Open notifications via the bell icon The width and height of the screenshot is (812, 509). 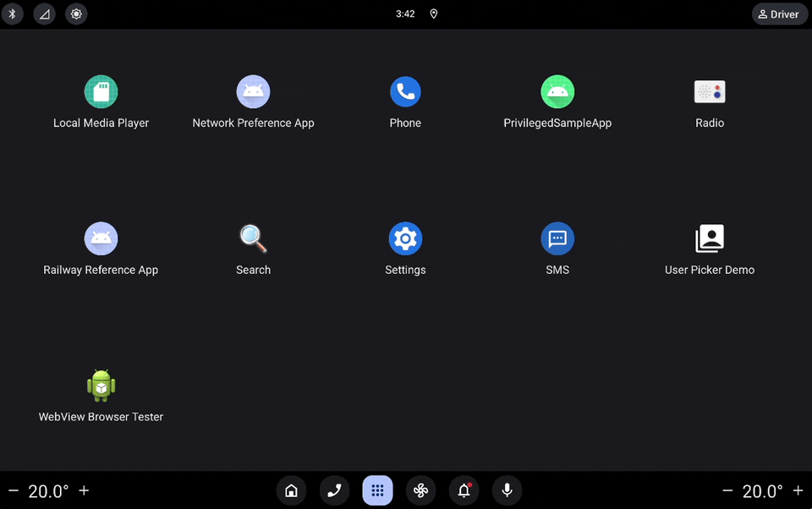coord(464,490)
